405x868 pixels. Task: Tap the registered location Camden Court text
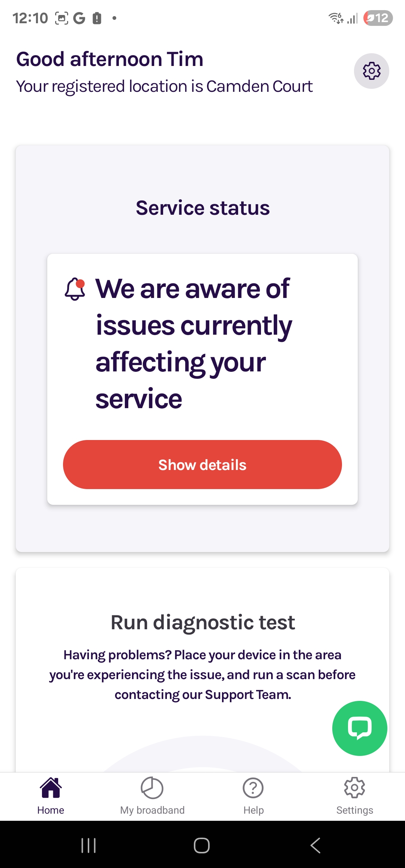164,86
